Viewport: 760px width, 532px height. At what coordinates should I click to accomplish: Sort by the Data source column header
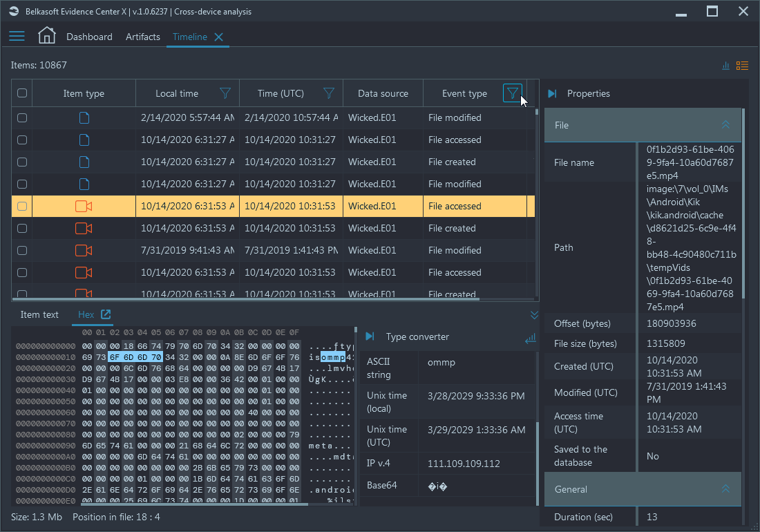pos(383,93)
